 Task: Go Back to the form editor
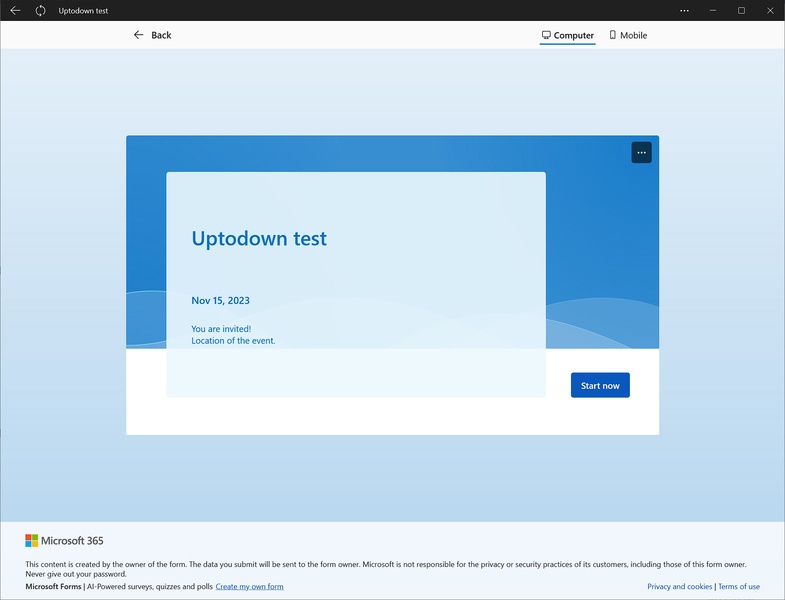point(152,35)
